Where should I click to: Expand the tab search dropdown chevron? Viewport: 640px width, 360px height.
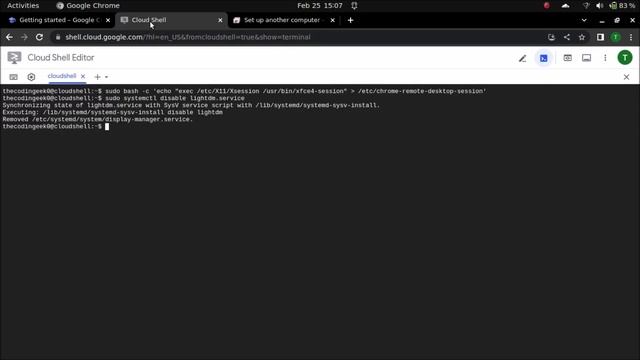click(584, 20)
